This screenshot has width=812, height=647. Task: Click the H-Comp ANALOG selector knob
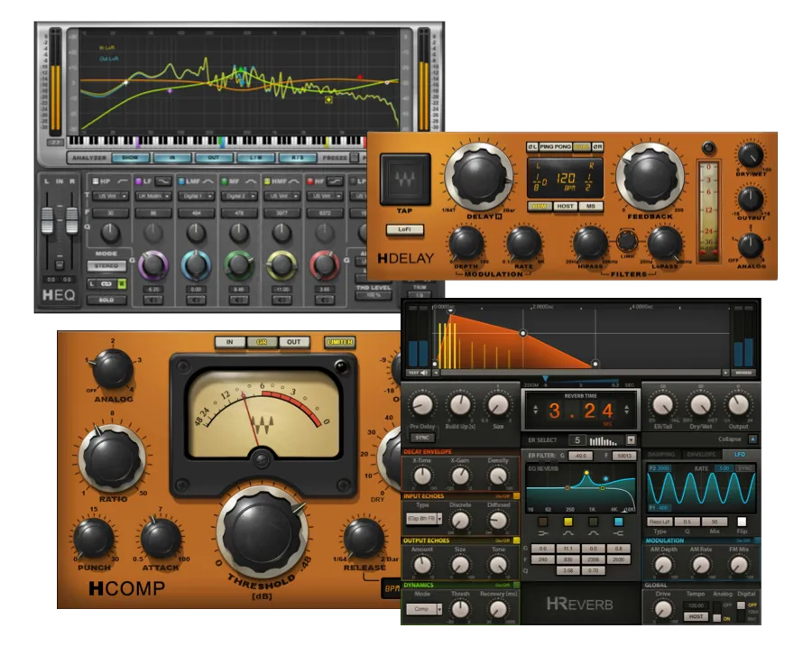113,369
